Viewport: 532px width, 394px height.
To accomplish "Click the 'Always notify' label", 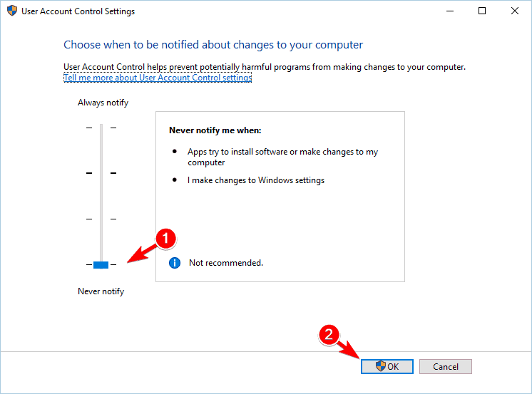I will click(x=103, y=103).
